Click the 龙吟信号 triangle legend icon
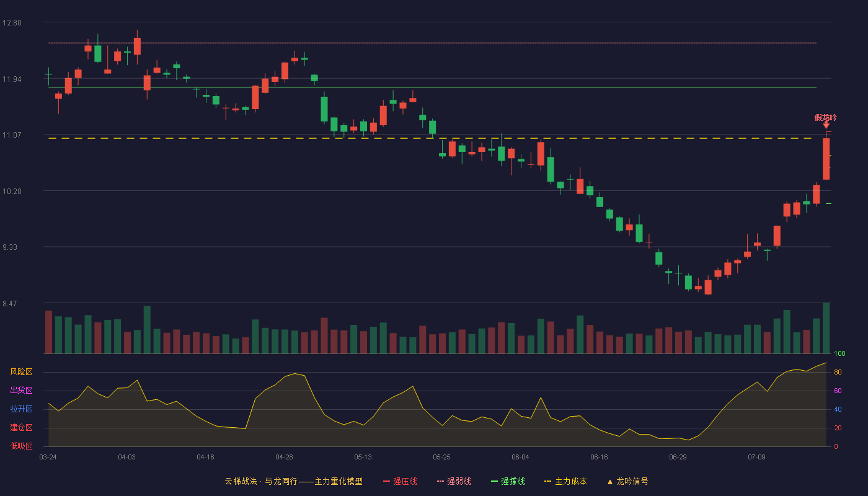The height and width of the screenshot is (496, 868). coord(610,482)
